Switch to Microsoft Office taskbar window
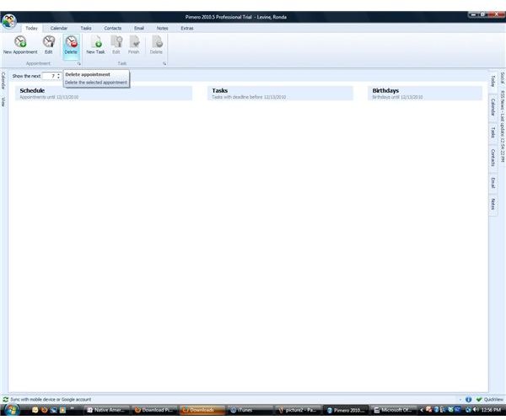 393,410
